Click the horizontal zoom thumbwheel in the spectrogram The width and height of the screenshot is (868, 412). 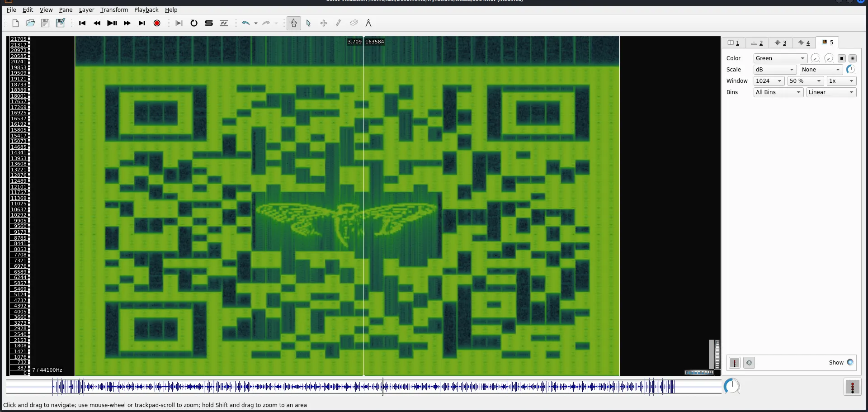click(699, 373)
